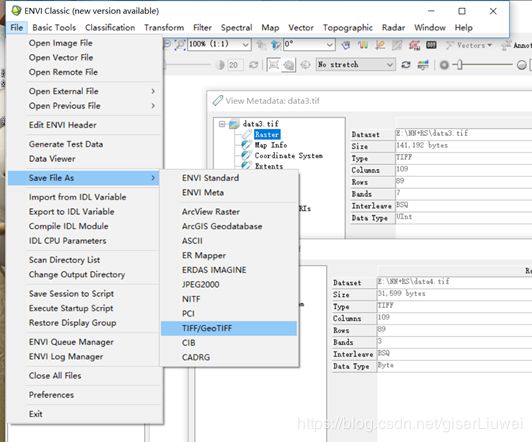Click the pencil icon beside View Metadata
The width and height of the screenshot is (532, 442).
(217, 100)
